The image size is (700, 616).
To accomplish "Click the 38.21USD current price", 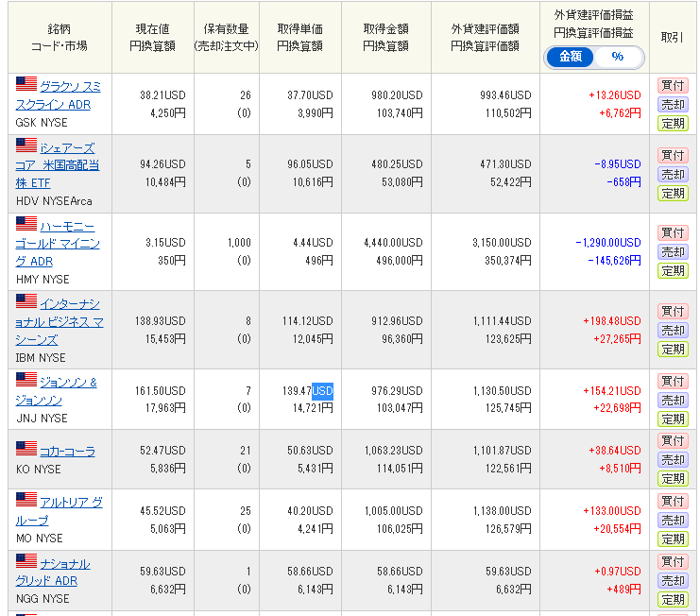I will (162, 95).
